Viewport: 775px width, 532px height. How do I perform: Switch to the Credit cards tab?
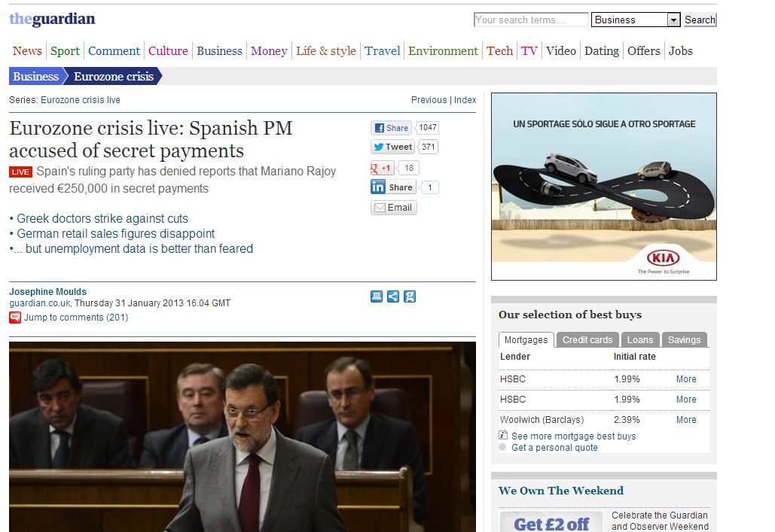pos(587,340)
